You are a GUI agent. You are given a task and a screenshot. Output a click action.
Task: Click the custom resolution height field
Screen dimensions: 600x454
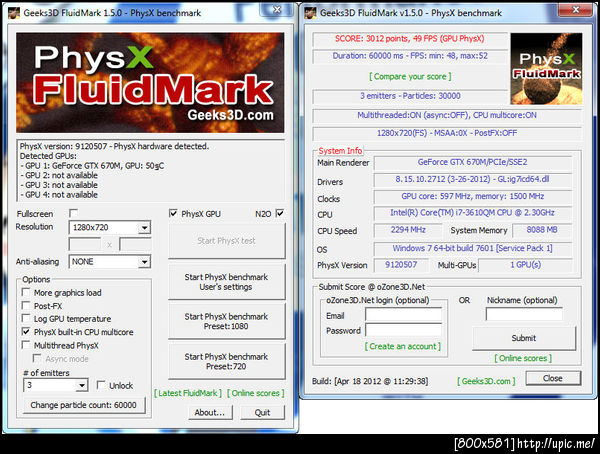(135, 244)
